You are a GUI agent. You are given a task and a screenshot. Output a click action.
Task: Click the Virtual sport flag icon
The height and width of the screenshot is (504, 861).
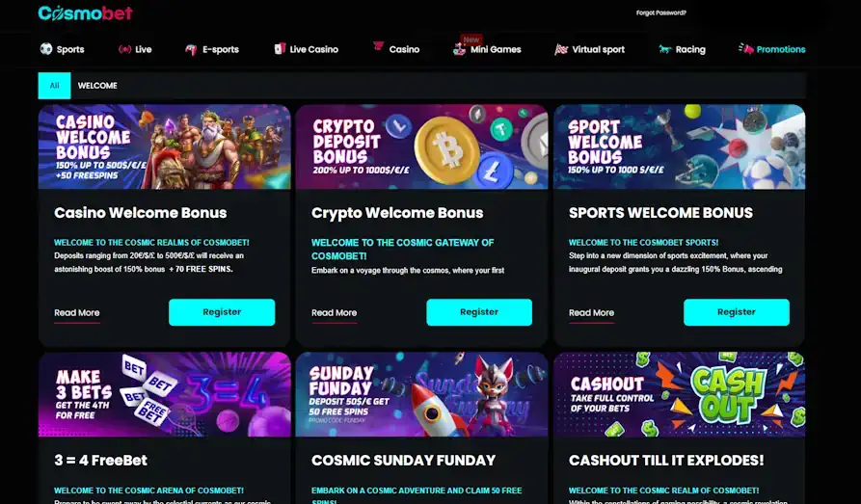tap(560, 49)
